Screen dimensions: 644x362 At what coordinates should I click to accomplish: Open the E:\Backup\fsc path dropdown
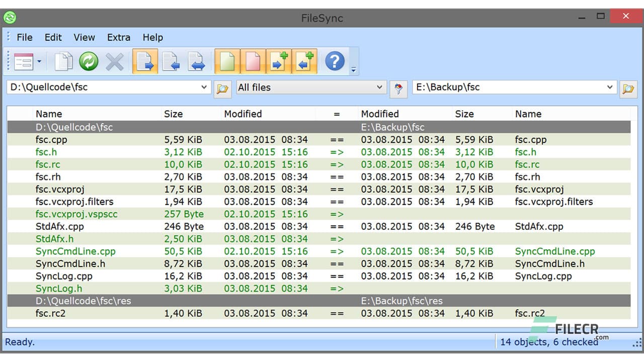tap(609, 87)
